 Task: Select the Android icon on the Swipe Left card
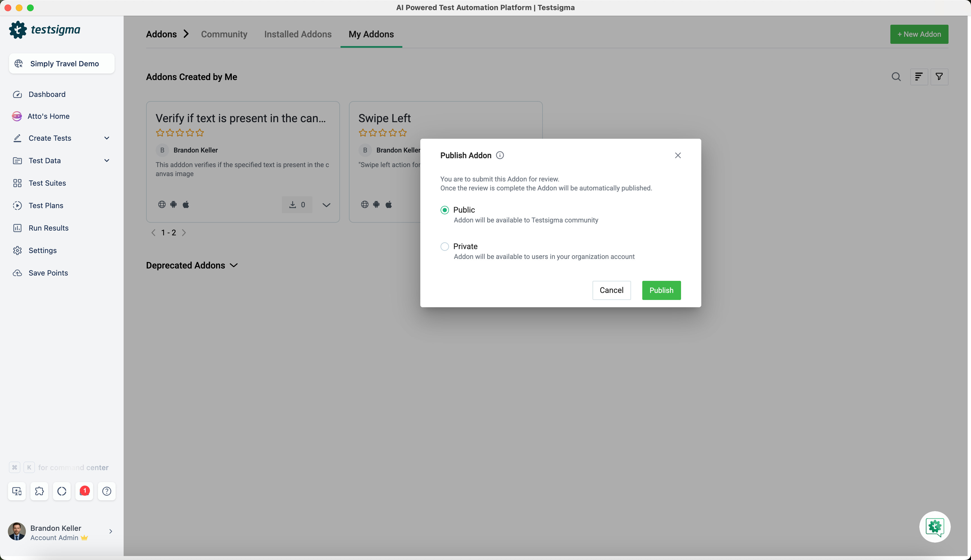coord(376,204)
